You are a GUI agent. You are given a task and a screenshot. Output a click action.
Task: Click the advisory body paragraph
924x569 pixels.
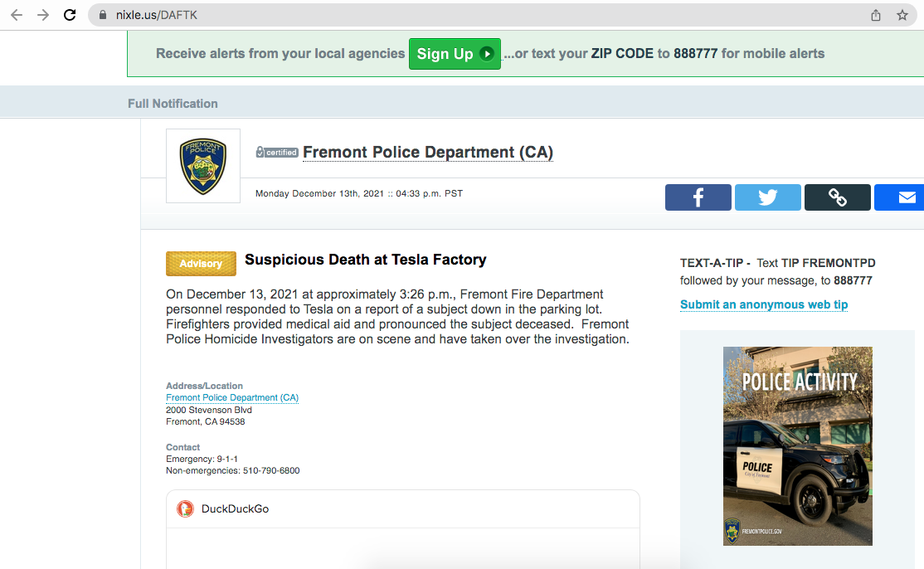click(398, 317)
